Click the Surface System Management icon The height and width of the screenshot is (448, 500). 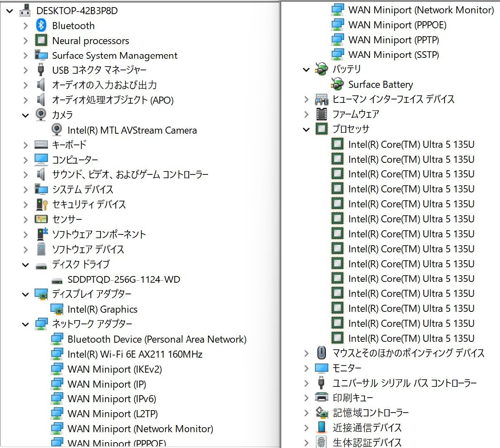(41, 55)
